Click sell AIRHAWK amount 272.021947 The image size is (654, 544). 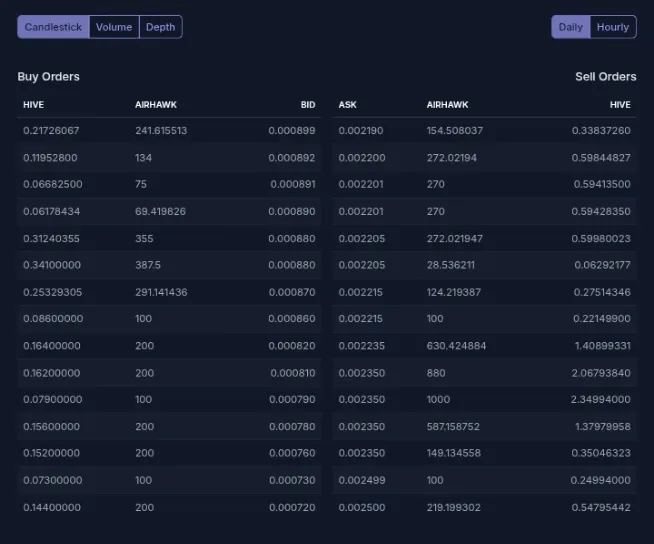455,239
